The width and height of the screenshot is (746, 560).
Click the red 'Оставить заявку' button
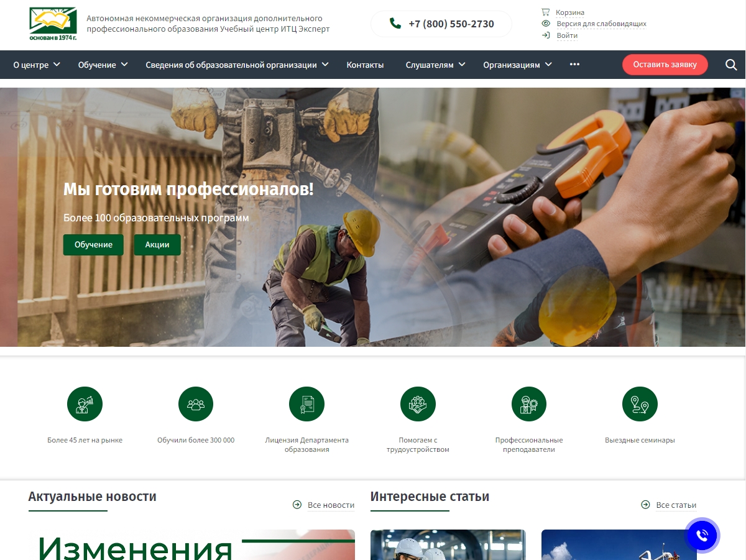(665, 64)
